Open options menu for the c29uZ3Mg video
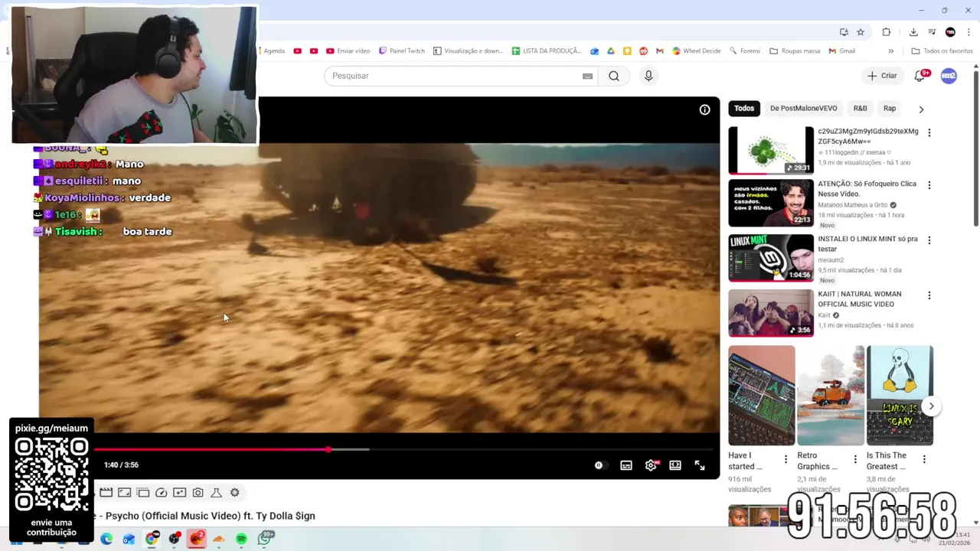Screen dimensions: 980x551 929,133
